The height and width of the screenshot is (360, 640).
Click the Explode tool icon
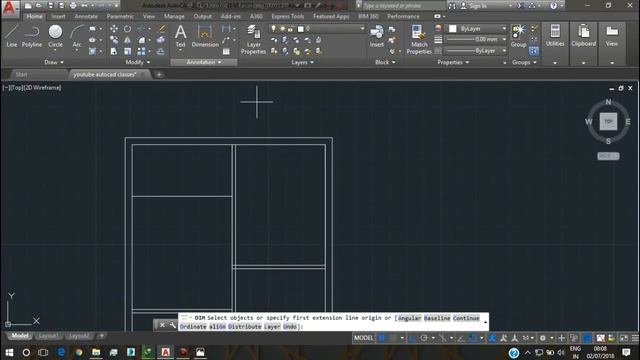pos(161,40)
